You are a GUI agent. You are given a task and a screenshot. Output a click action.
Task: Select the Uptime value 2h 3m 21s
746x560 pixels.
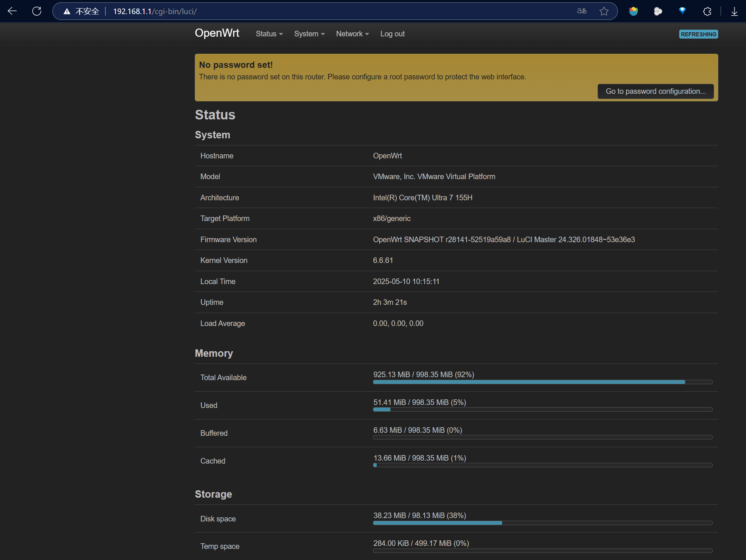click(390, 302)
